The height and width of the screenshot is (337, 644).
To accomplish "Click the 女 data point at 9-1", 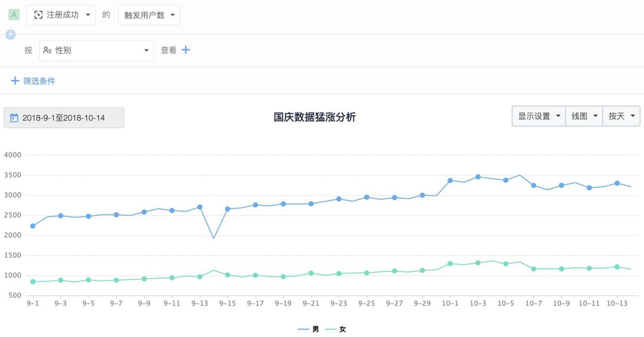I will [x=33, y=282].
